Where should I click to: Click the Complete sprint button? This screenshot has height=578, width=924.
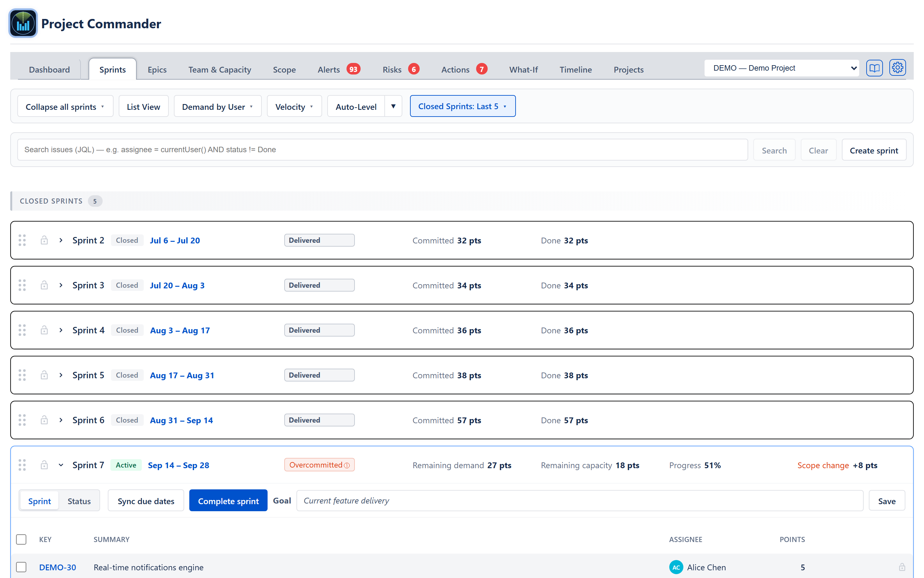click(228, 501)
